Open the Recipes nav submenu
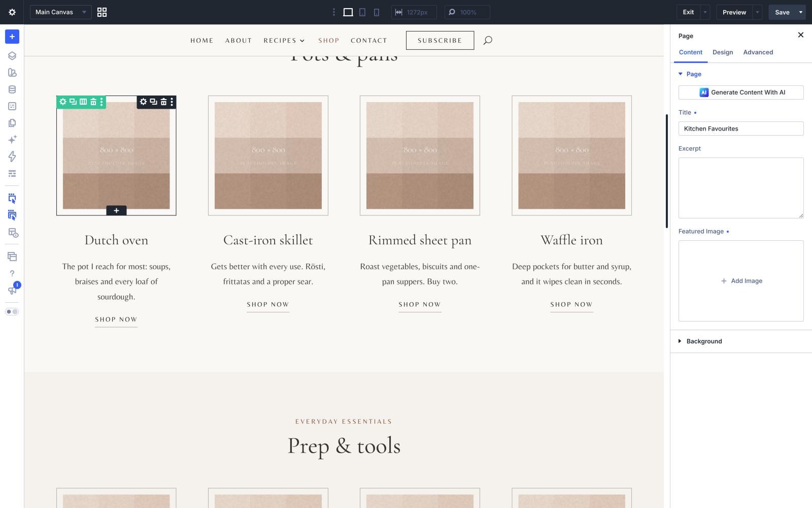 pyautogui.click(x=284, y=41)
